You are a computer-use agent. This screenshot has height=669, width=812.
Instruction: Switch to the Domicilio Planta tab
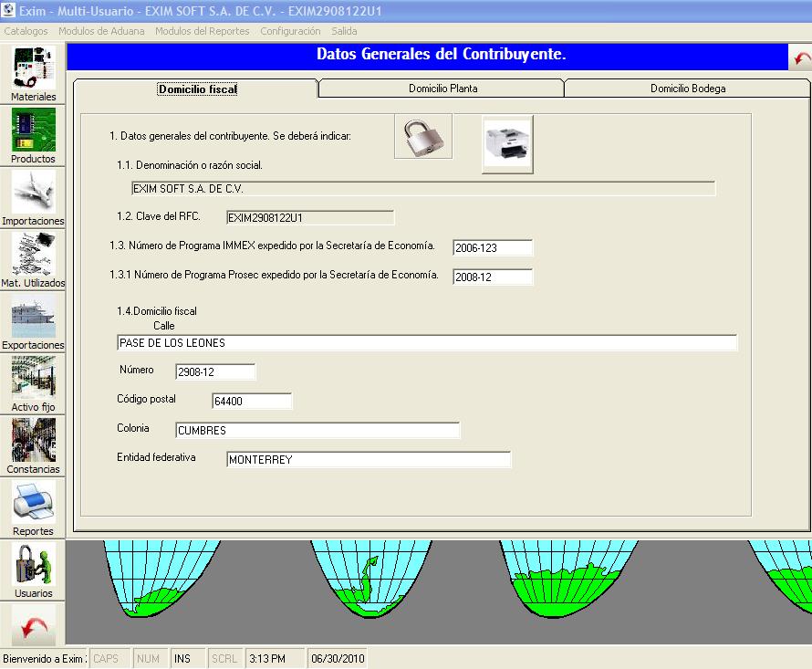[442, 89]
